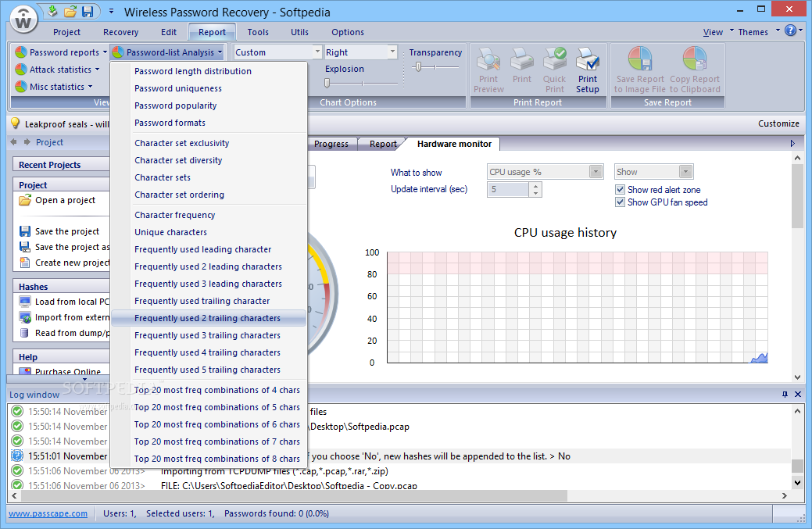Click the open folder quick-access icon

tap(70, 11)
